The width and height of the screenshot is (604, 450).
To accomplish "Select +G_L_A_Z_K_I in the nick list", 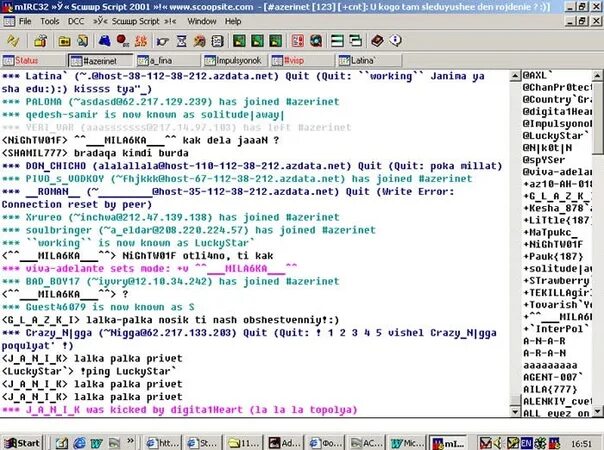I will [x=556, y=196].
